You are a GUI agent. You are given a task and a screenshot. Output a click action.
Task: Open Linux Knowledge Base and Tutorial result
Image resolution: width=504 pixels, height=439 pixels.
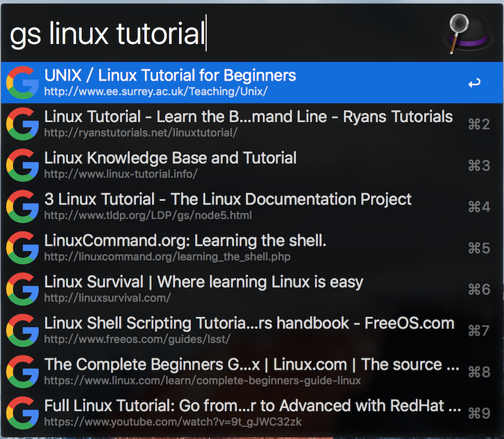click(x=170, y=158)
